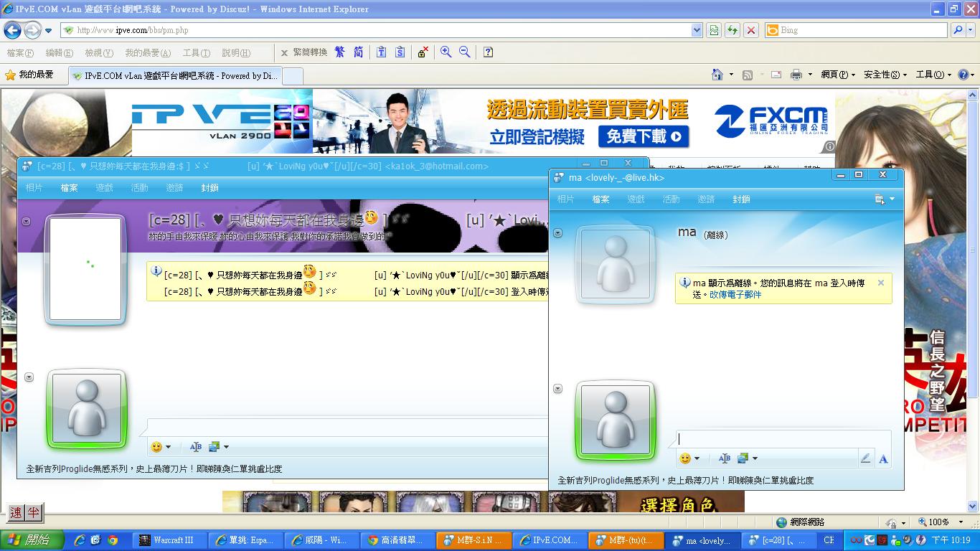Zoom out using the minus magnifier icon
This screenshot has height=551, width=980.
[x=465, y=52]
